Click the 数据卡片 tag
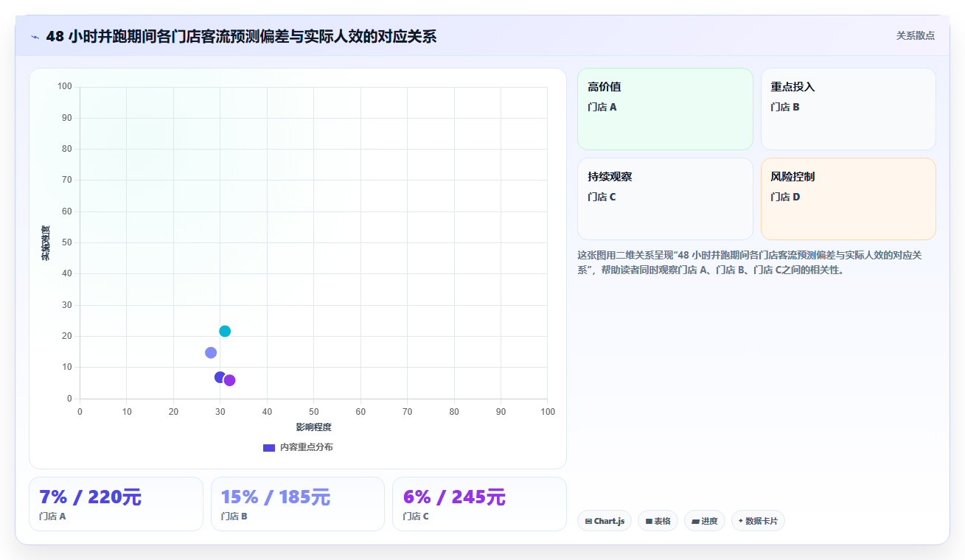 coord(758,521)
